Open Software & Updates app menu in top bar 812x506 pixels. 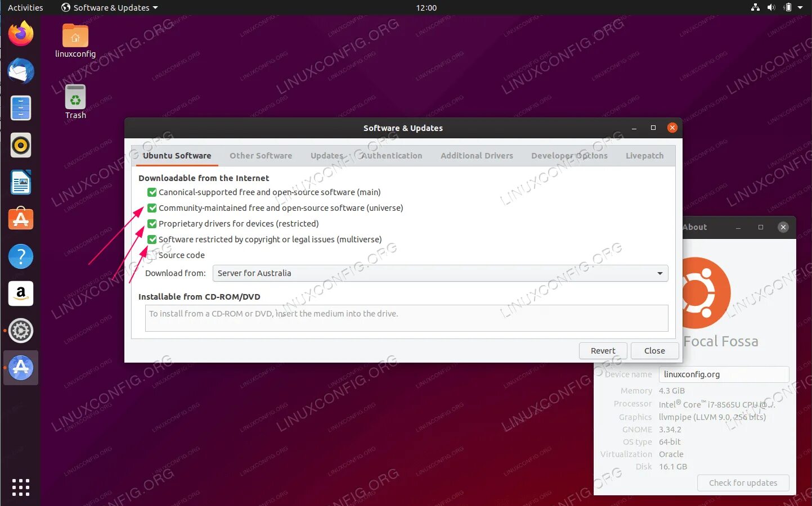[110, 7]
